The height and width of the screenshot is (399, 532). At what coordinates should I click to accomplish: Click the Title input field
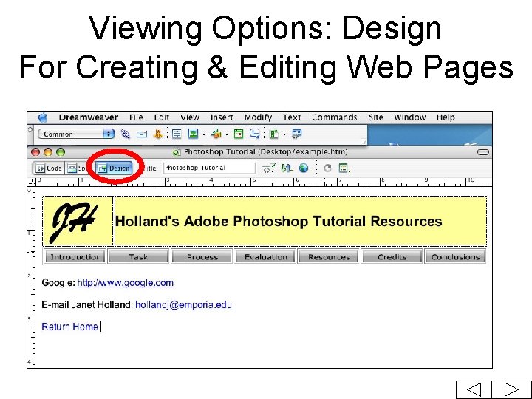pos(209,168)
